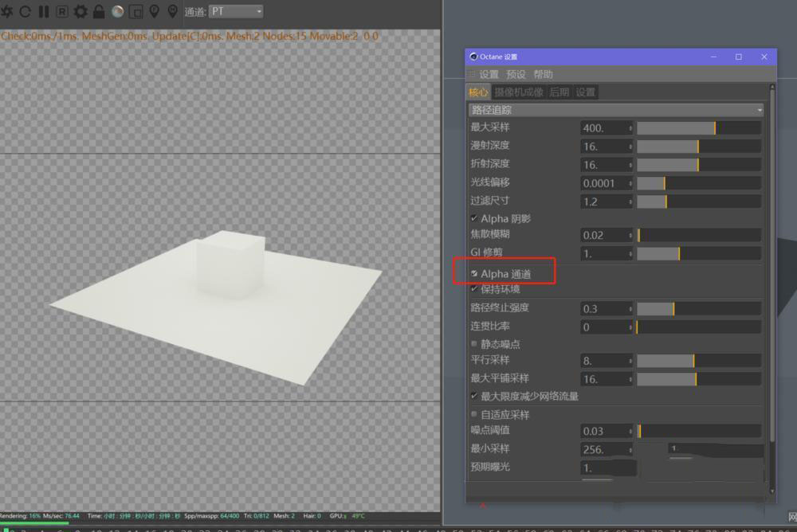Screen dimensions: 797x532
Task: Click the grip icon left of the Octane menu bar
Action: point(472,74)
